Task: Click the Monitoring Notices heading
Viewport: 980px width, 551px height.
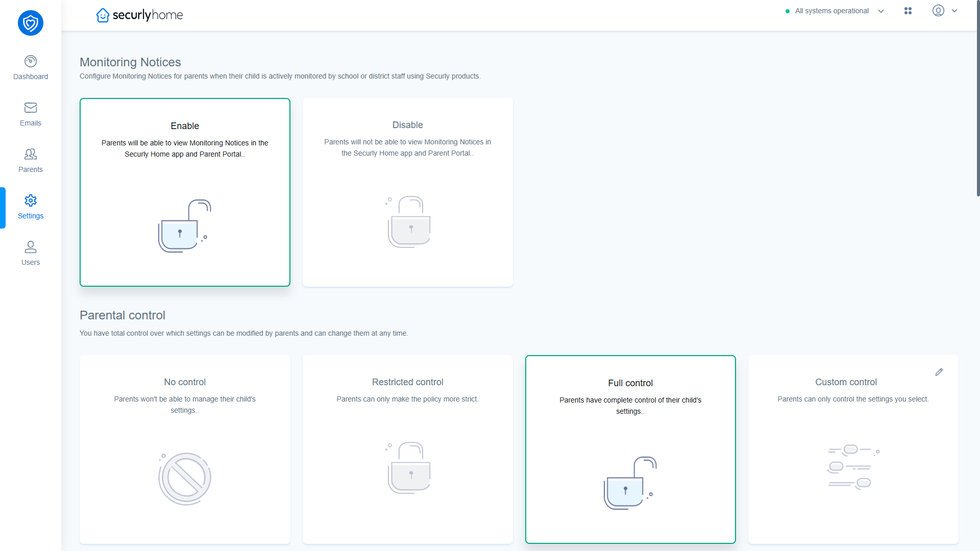Action: 130,62
